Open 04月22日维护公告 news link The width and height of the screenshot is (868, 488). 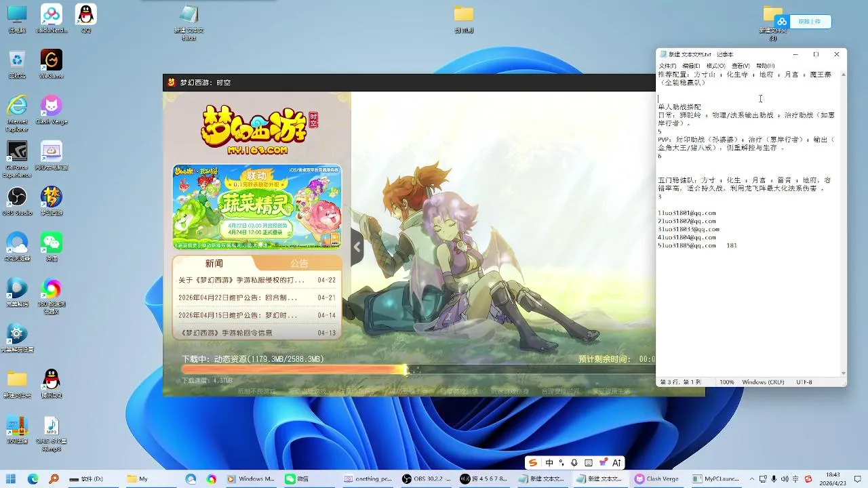click(257, 298)
